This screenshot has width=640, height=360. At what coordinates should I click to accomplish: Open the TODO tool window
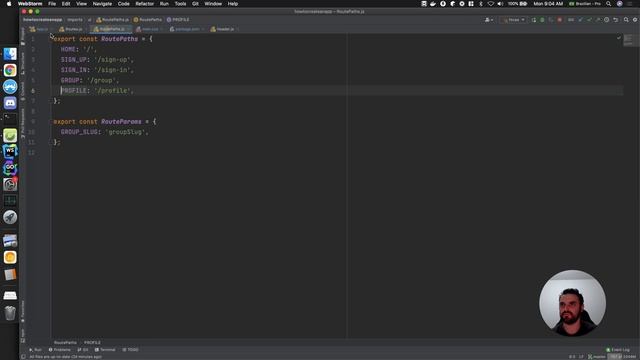131,350
